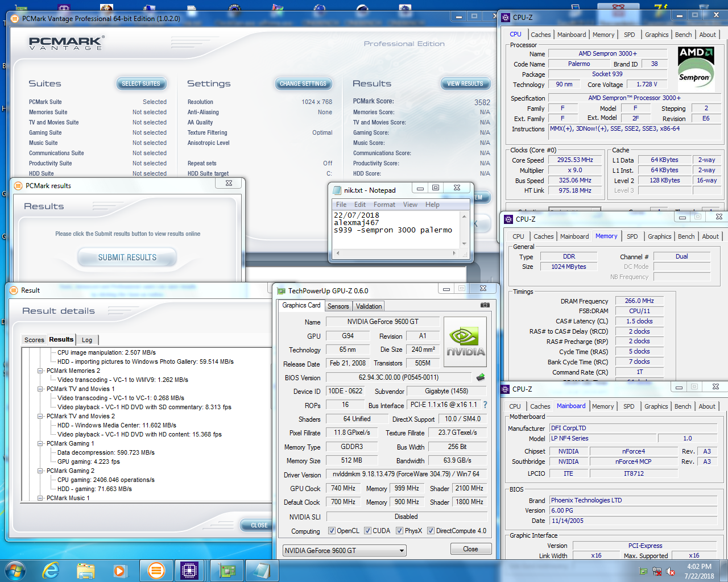Collapse the PCMark Gaming 2 tree node
Image resolution: width=728 pixels, height=582 pixels.
40,471
